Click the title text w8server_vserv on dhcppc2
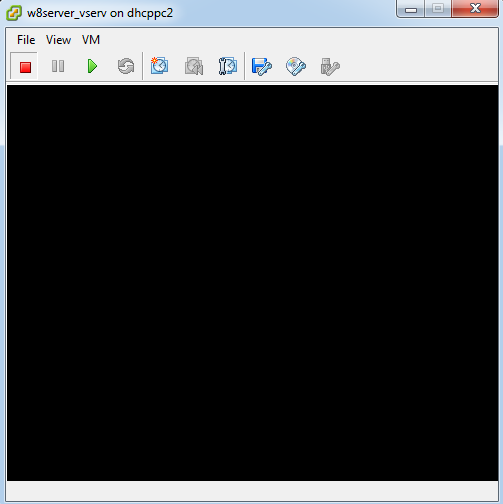This screenshot has height=504, width=503. coord(100,13)
